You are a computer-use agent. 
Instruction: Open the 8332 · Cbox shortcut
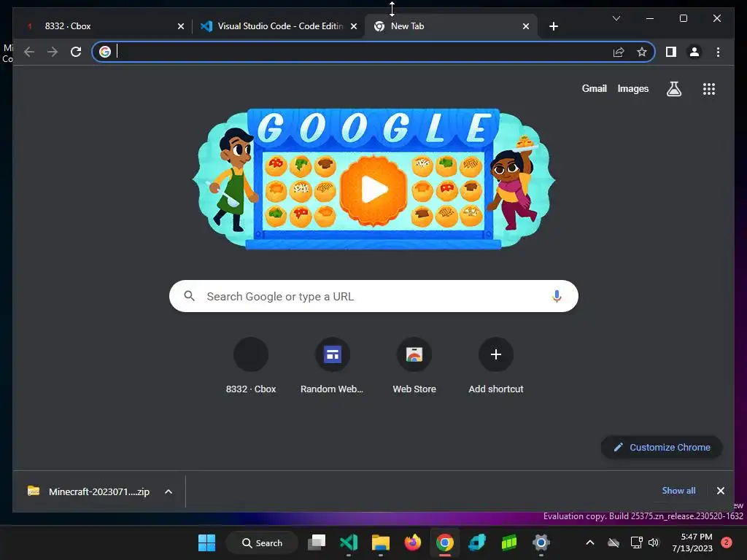251,366
